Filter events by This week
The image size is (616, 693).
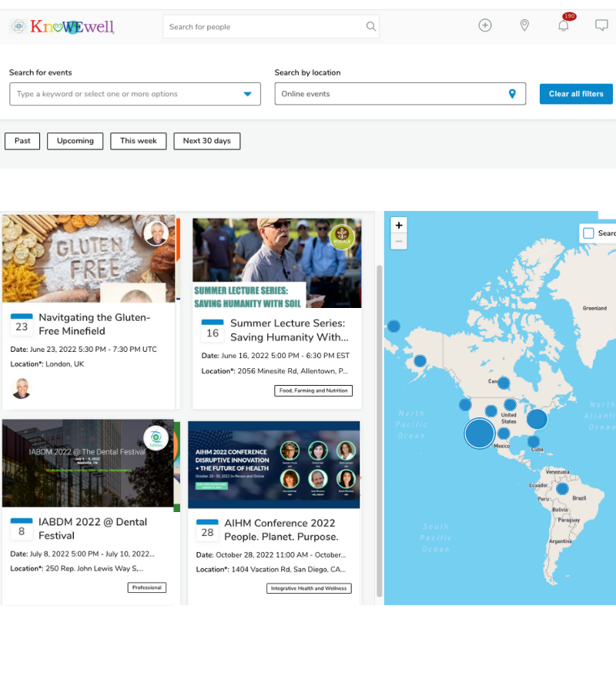tap(139, 141)
